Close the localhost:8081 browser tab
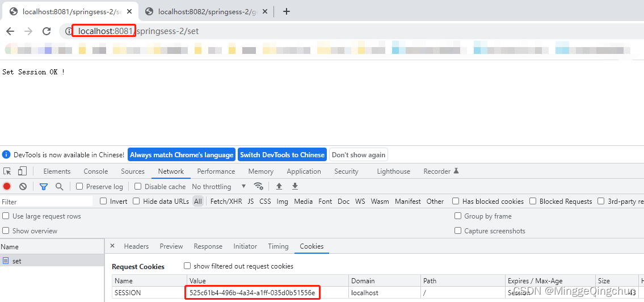644x302 pixels. pyautogui.click(x=129, y=11)
